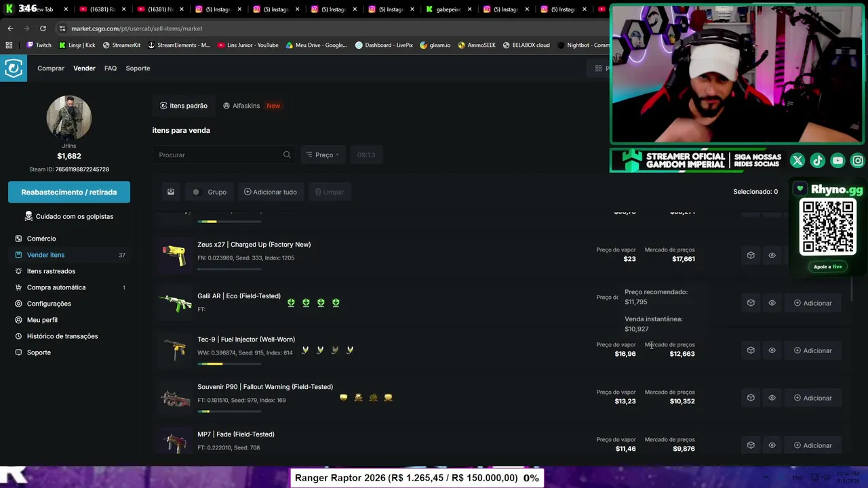
Task: Toggle the eye icon for Tec-9 Fuel Injector
Action: pos(772,350)
